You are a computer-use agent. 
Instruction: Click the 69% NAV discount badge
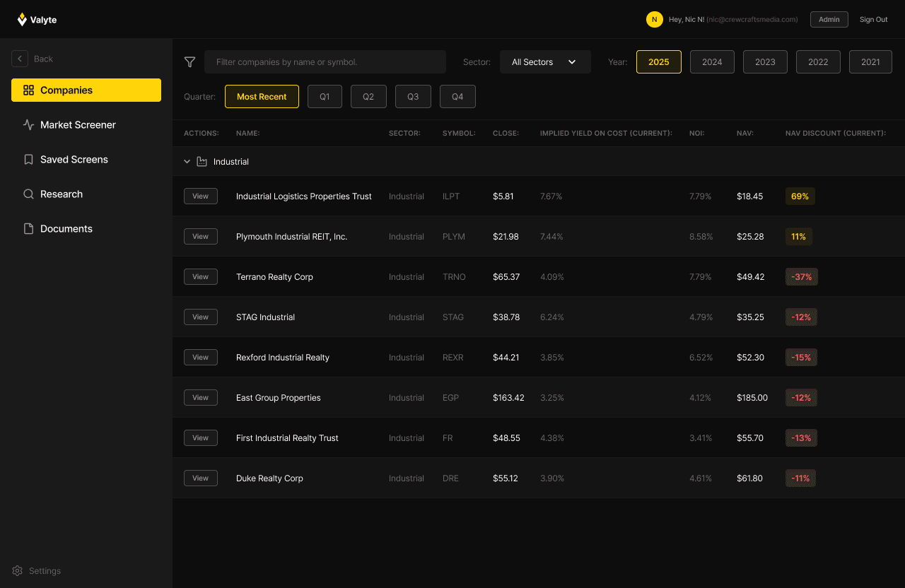coord(800,196)
